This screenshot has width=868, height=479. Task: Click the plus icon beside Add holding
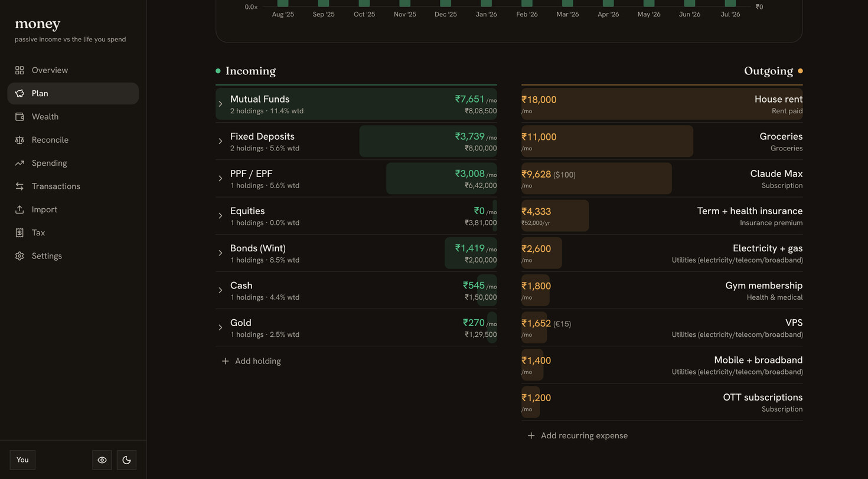pos(225,361)
